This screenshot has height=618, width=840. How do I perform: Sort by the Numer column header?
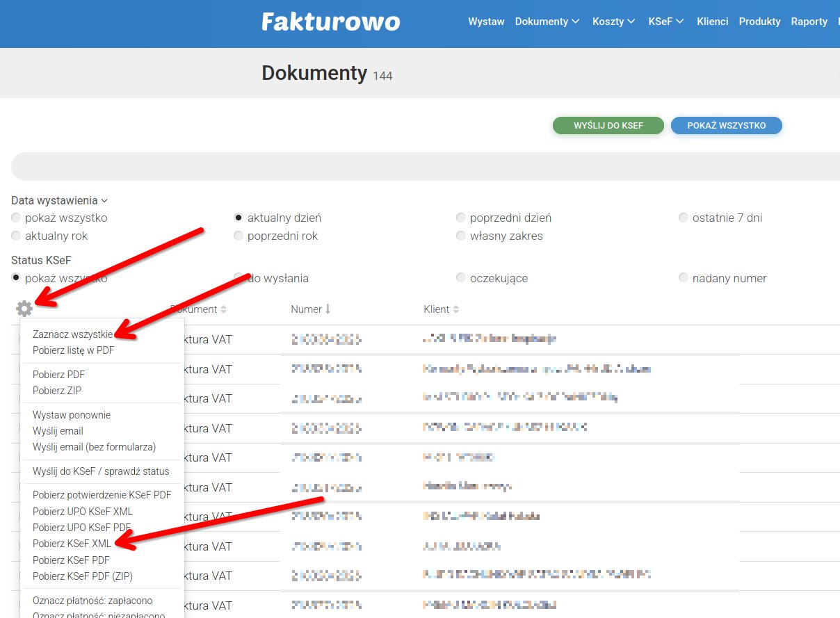click(311, 309)
